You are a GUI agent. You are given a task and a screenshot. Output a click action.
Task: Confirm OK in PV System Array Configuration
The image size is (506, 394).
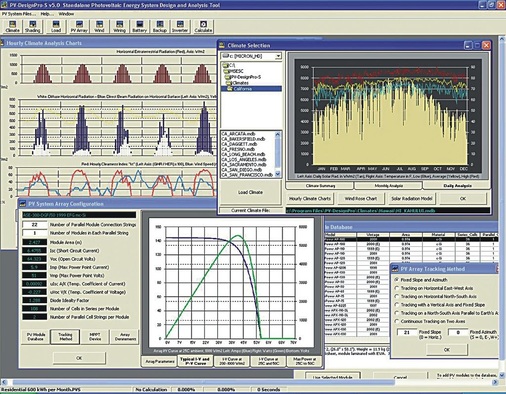tap(79, 358)
